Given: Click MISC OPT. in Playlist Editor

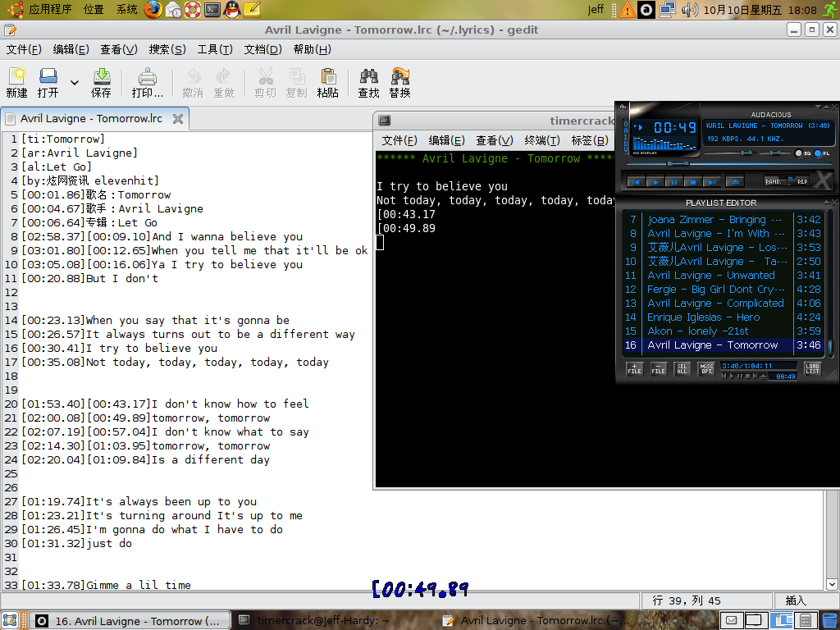Looking at the screenshot, I should pos(706,368).
